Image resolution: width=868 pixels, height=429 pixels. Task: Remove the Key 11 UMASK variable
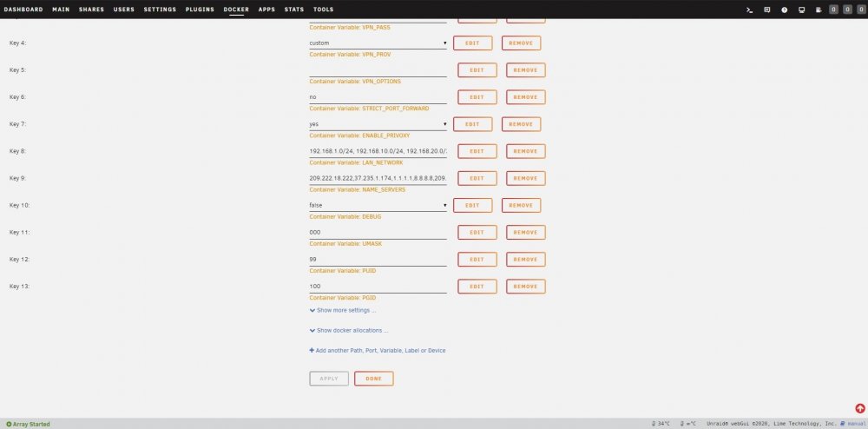[x=526, y=233]
